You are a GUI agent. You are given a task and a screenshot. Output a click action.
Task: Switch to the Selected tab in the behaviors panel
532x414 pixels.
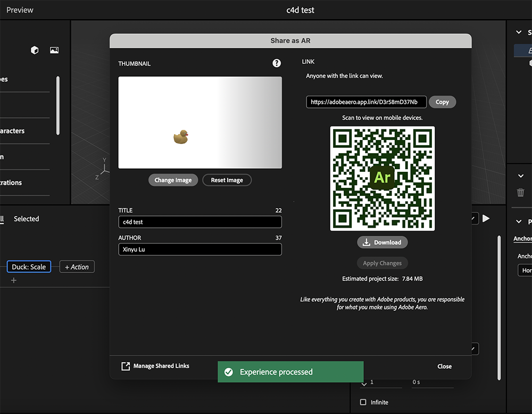pos(26,218)
